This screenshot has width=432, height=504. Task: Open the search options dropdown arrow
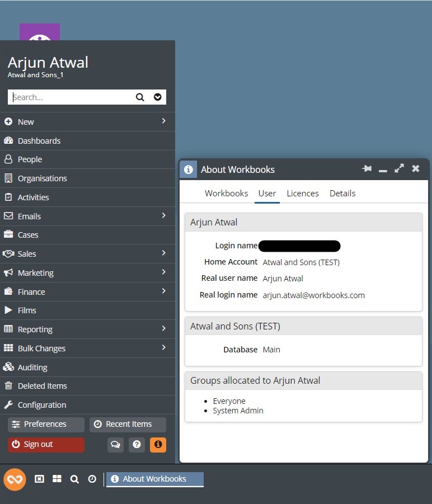pyautogui.click(x=157, y=97)
